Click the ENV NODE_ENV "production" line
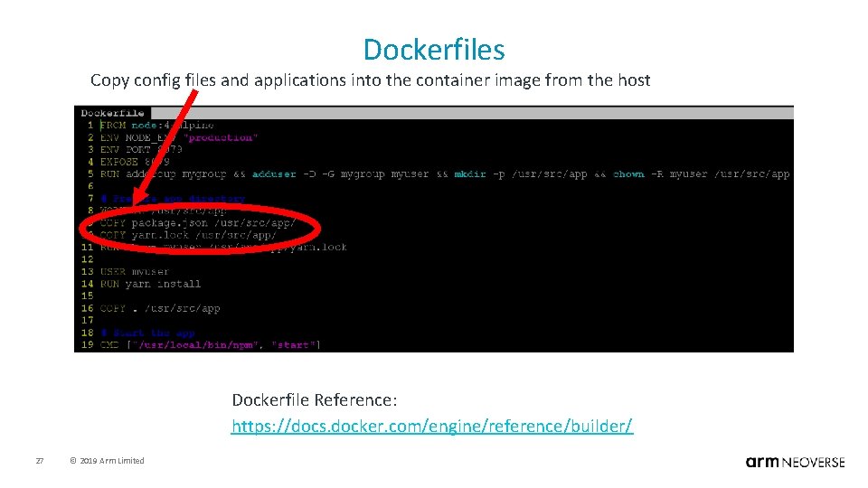 pyautogui.click(x=178, y=137)
